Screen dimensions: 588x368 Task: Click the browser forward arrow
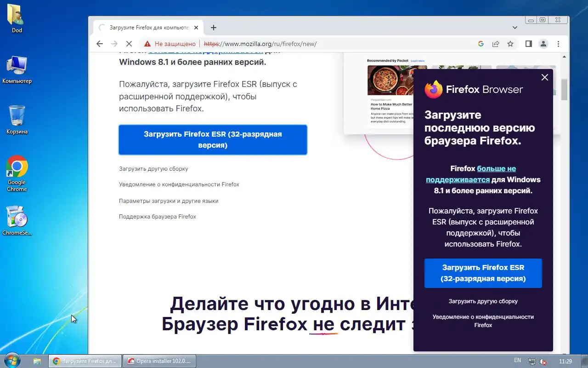point(114,44)
